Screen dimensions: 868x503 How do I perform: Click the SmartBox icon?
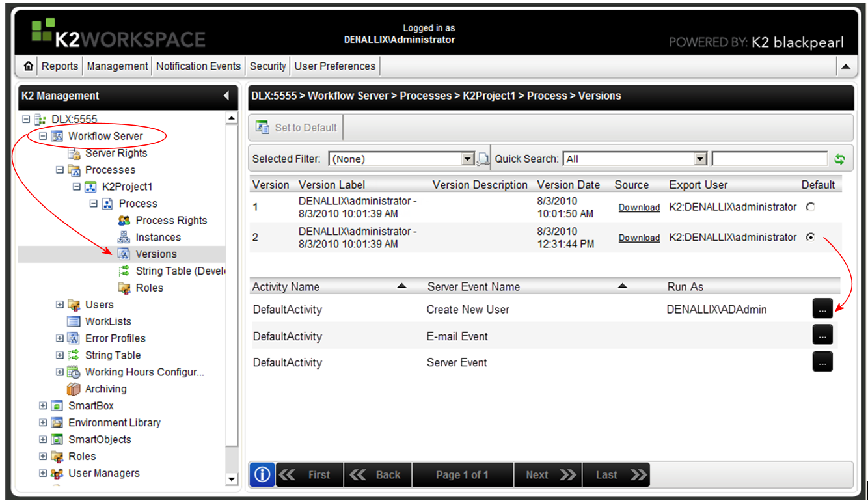tap(57, 406)
